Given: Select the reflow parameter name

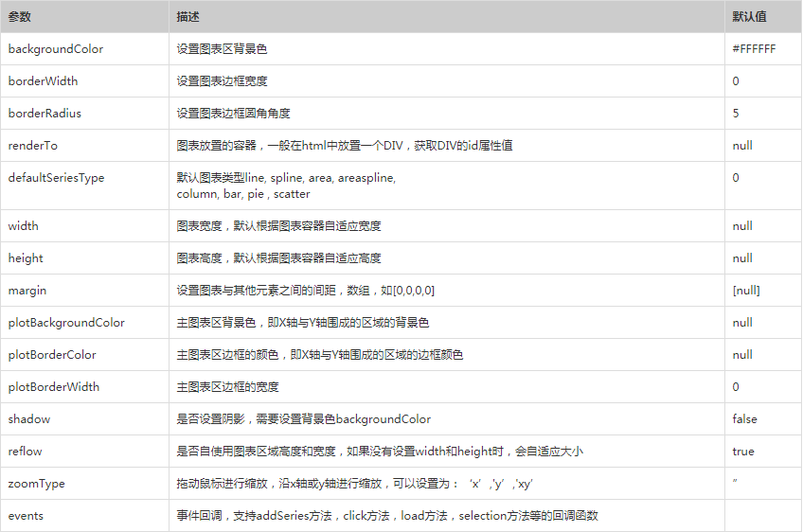Looking at the screenshot, I should tap(25, 452).
